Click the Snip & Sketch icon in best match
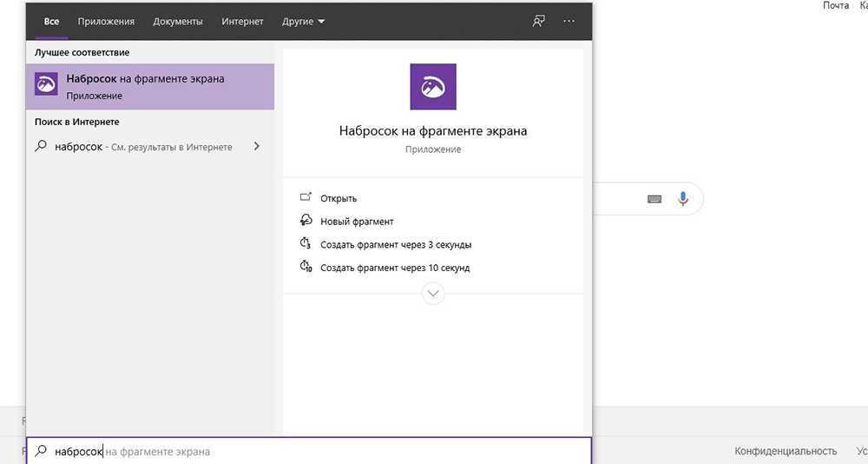This screenshot has width=868, height=464. 46,84
